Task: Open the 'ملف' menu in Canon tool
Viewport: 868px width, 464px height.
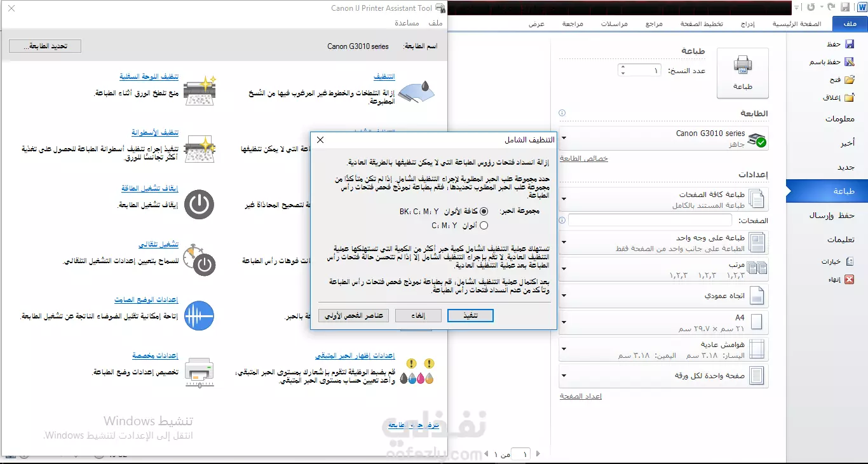Action: click(x=435, y=23)
